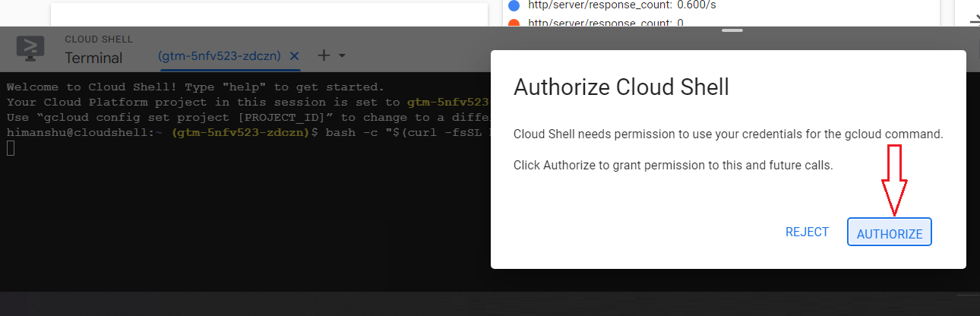Click the blue http/server/response_count legend dot

(513, 5)
